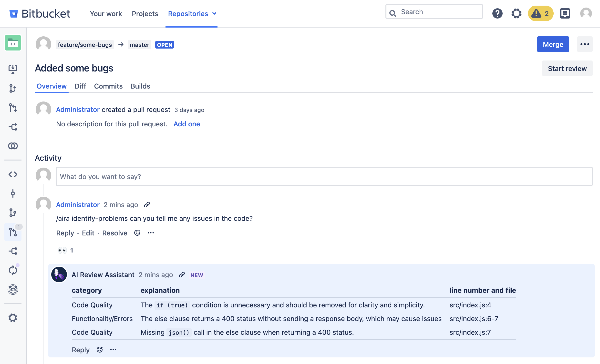Screen dimensions: 600x364
Task: Click the Merge button
Action: [x=553, y=44]
